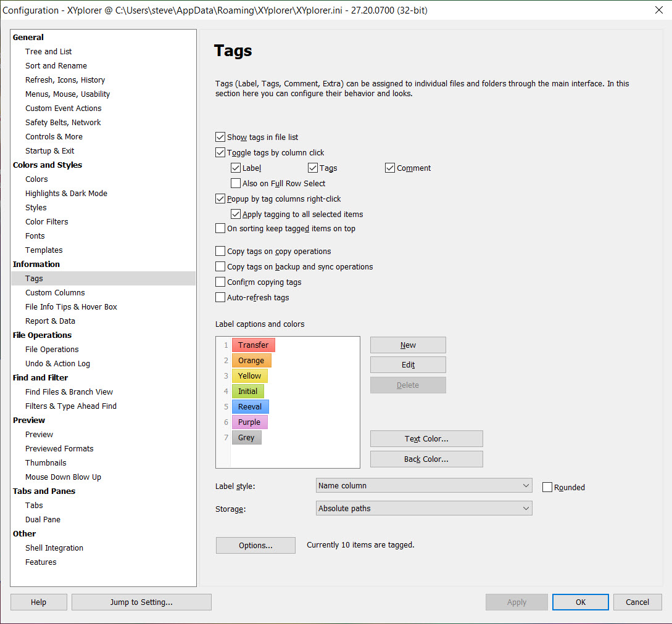Click the Back Color button
The image size is (672, 624).
pyautogui.click(x=426, y=459)
